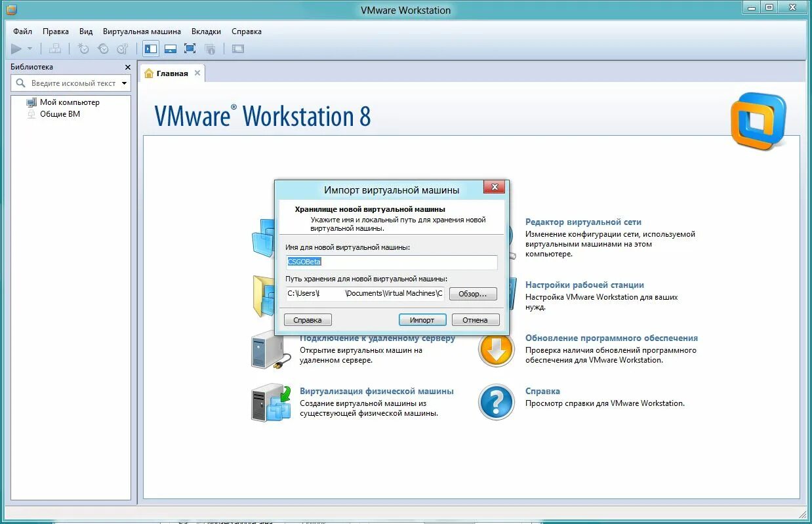
Task: Open the Файл menu
Action: point(22,31)
